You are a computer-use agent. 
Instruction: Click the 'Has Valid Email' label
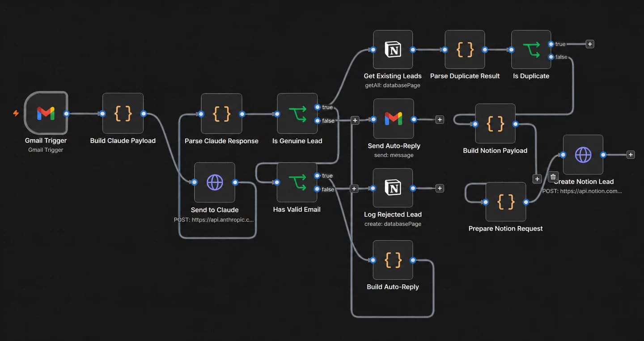(x=297, y=209)
